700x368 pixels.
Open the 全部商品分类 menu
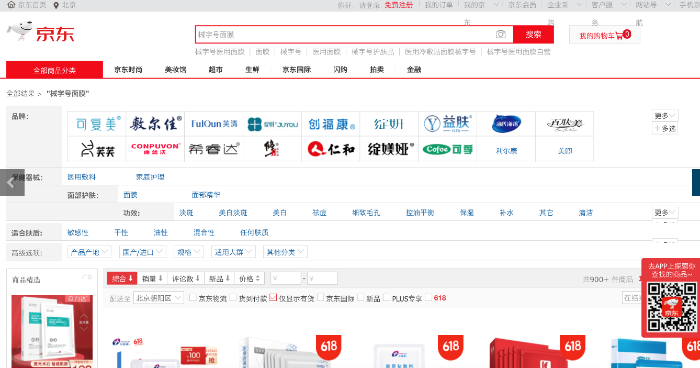click(x=54, y=70)
